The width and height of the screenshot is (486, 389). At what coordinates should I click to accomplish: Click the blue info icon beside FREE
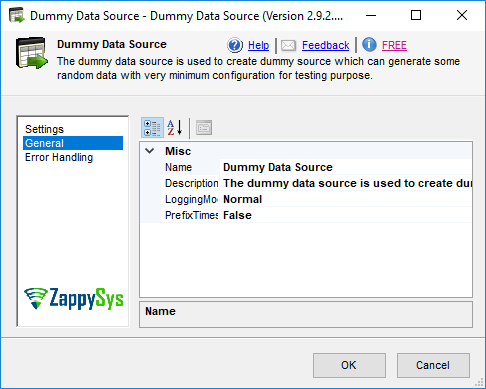click(x=369, y=45)
